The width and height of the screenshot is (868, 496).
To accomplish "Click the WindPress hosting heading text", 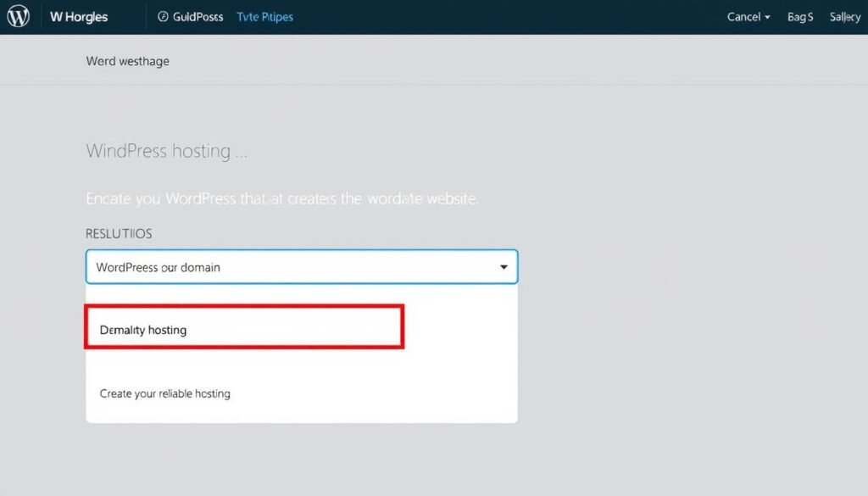I will [x=166, y=150].
